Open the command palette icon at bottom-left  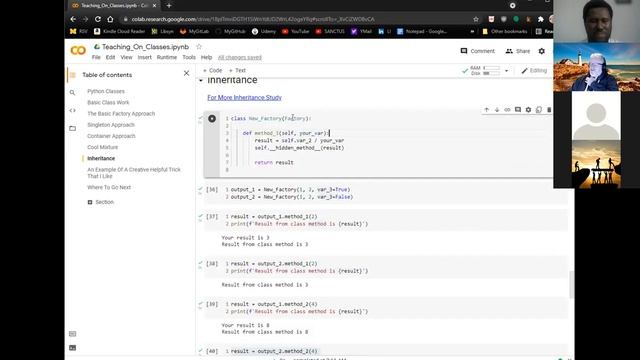coord(73,334)
